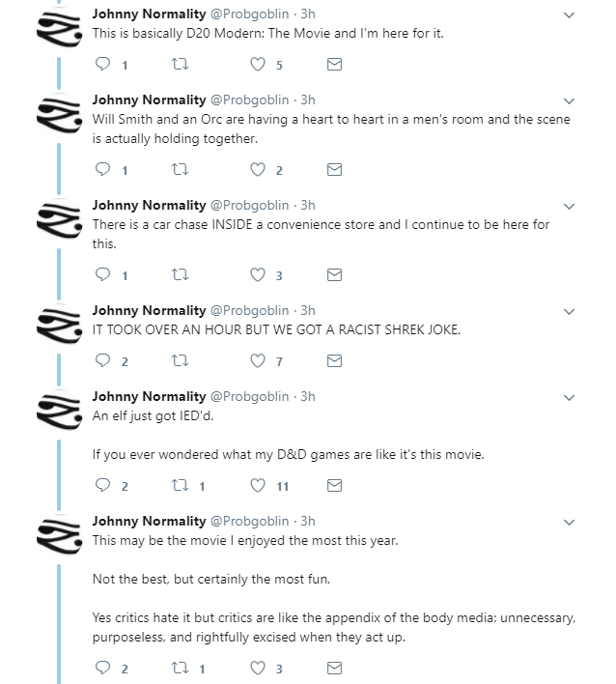Open the 3h timestamp on the elf tweet

point(308,396)
